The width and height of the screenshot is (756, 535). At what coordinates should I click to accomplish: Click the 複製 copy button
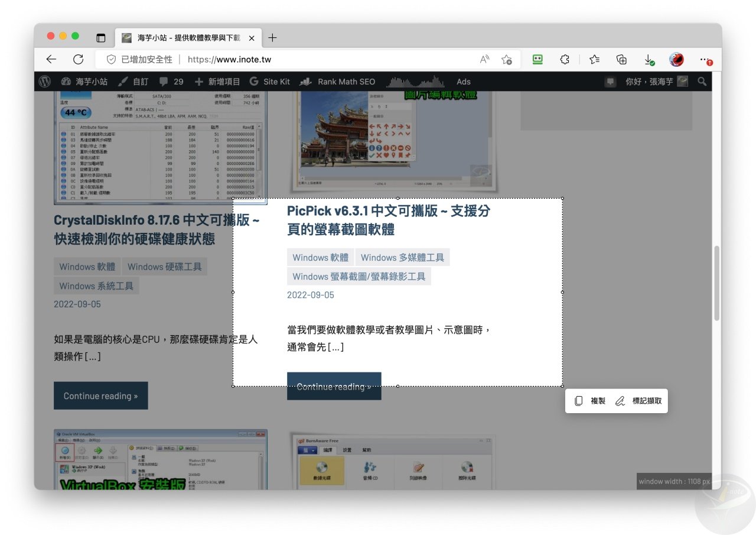[x=589, y=401]
